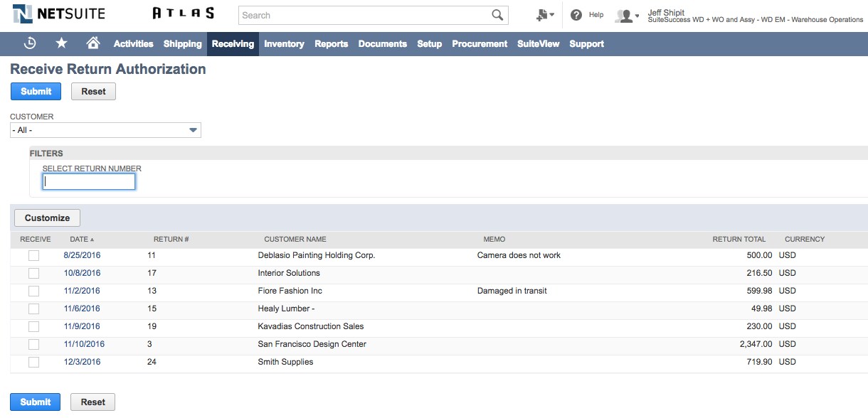Viewport: 868px width, 418px height.
Task: Open the Inventory menu
Action: click(284, 43)
